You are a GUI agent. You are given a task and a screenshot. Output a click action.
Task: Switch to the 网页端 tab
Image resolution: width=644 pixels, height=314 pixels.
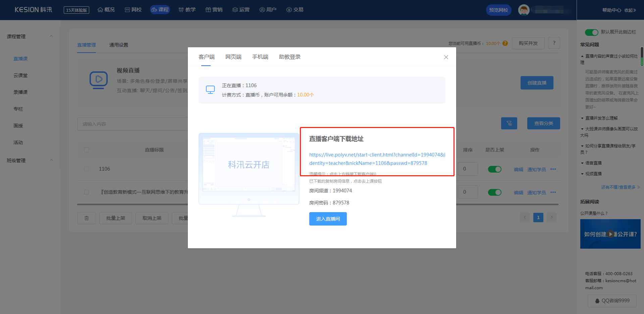tap(233, 57)
